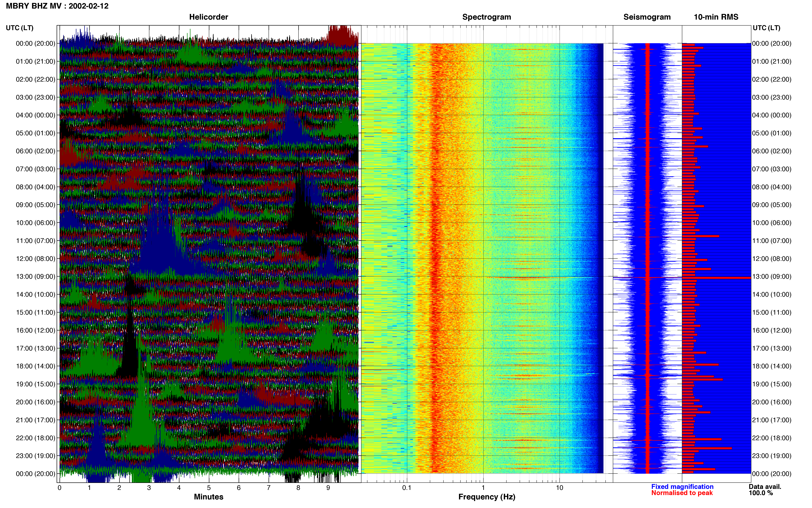Screen dimensions: 812x508
Task: Click right time label '06:00 (02:00)'
Action: pyautogui.click(x=772, y=151)
